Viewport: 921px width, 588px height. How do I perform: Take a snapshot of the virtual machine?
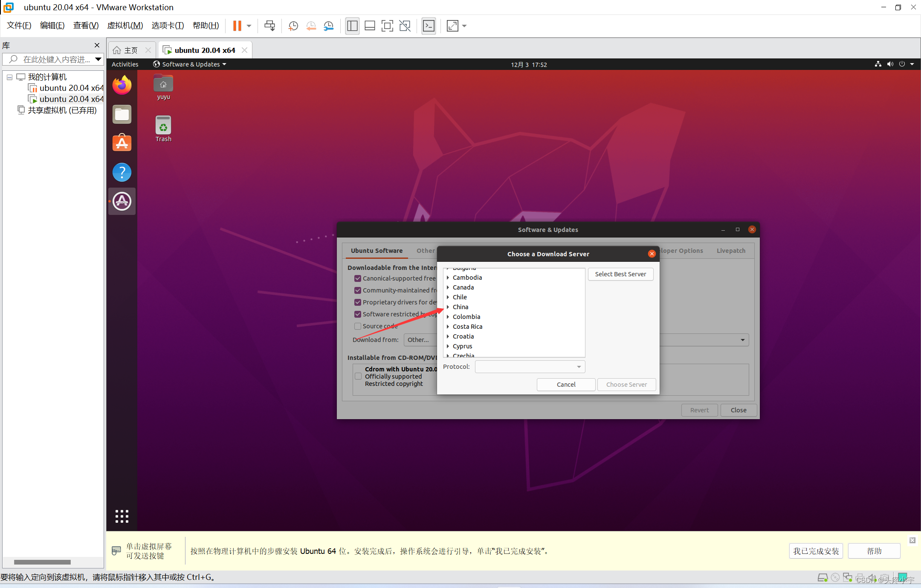coord(293,26)
